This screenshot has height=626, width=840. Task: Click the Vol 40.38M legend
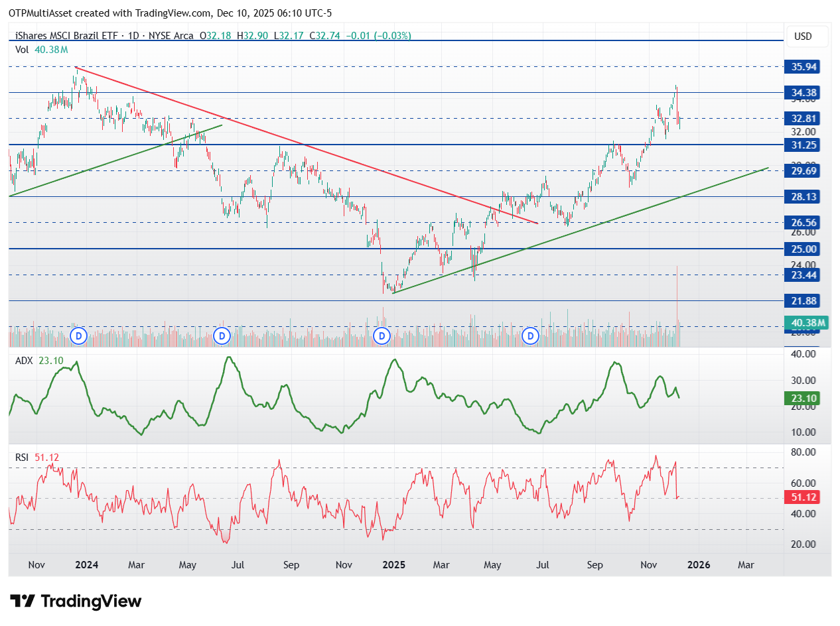pos(41,50)
